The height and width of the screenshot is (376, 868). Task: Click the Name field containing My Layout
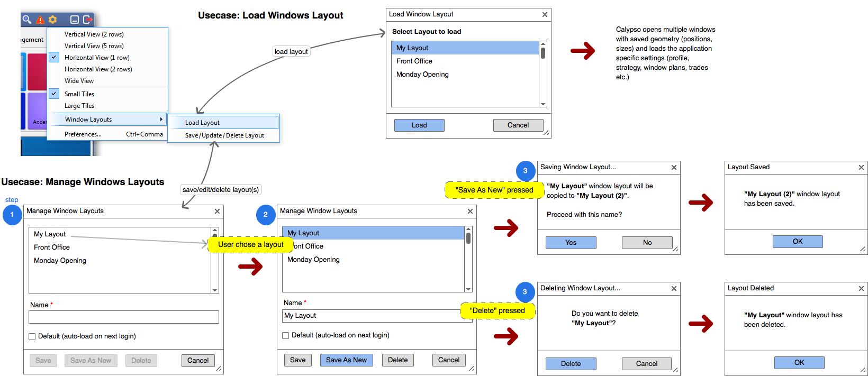point(370,316)
